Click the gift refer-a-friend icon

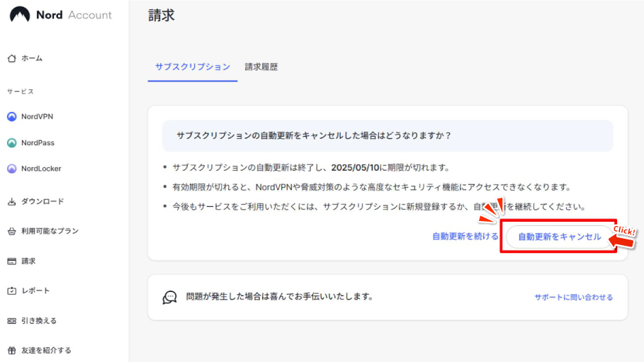[11, 350]
